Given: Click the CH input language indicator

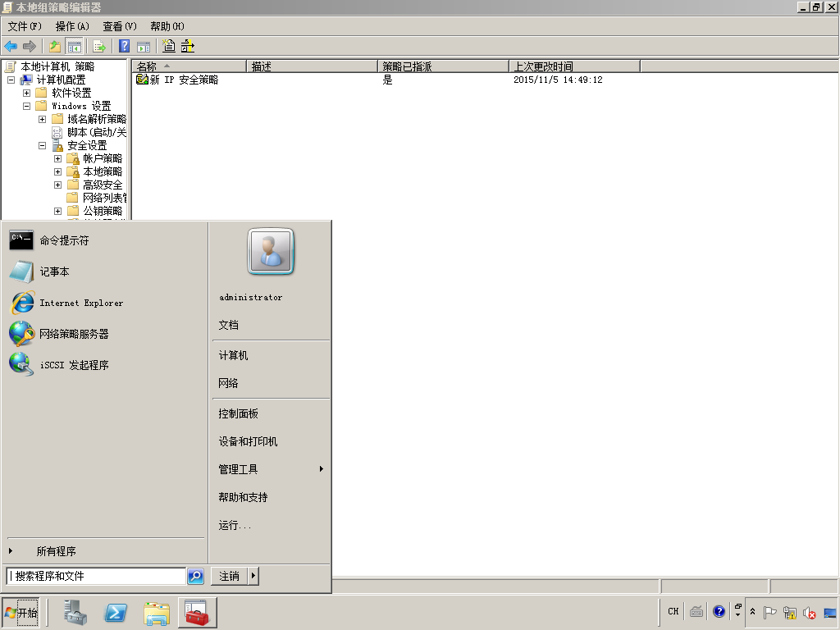Looking at the screenshot, I should [673, 611].
